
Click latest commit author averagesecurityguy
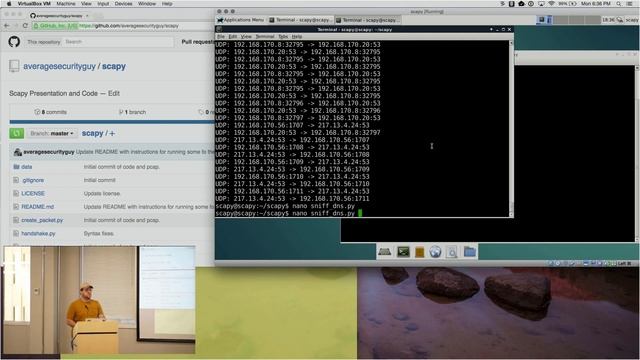point(49,152)
